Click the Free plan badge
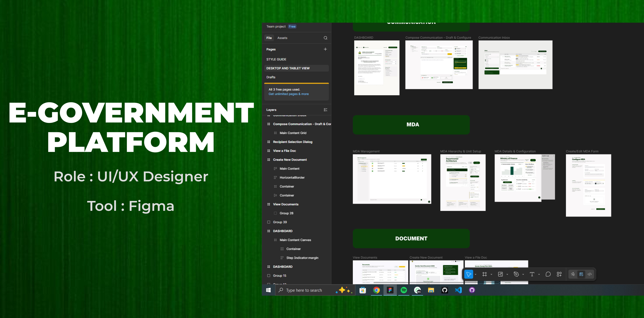This screenshot has width=644, height=318. (292, 26)
